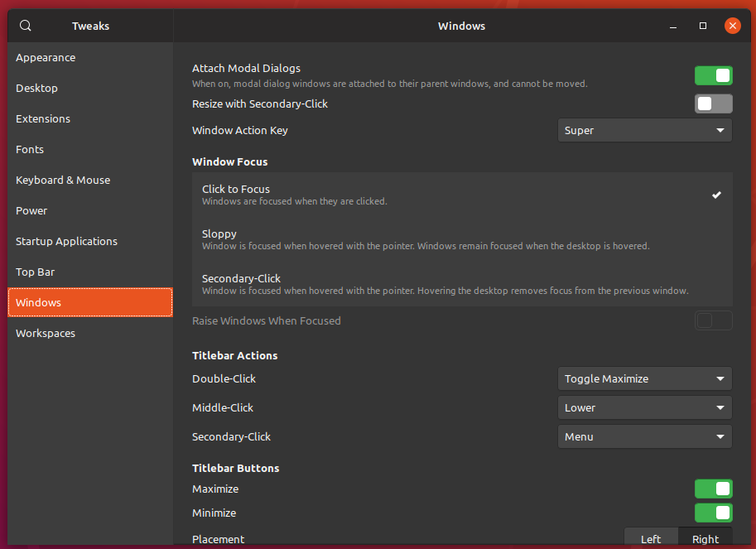Choose Secondary-Click window focus mode
Image resolution: width=756 pixels, height=549 pixels.
click(462, 284)
